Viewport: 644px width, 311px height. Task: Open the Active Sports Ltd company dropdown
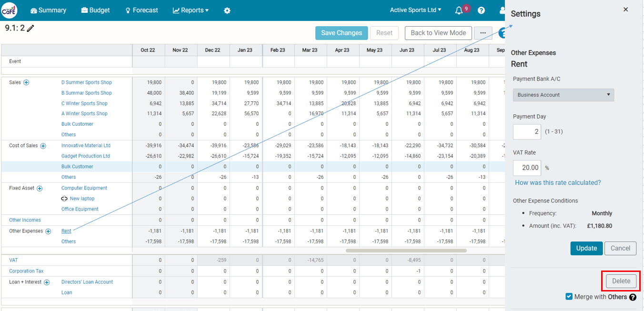point(415,10)
